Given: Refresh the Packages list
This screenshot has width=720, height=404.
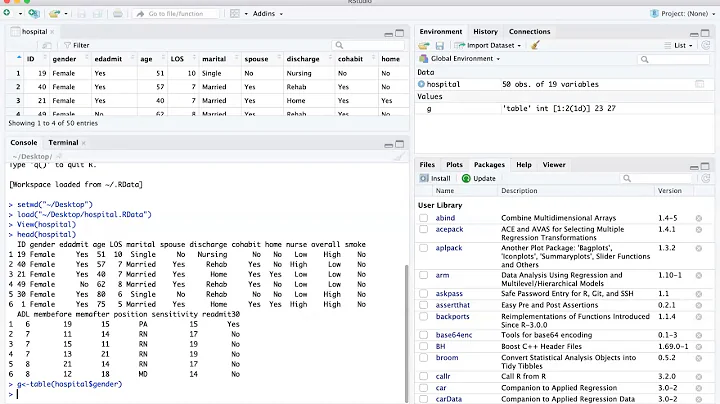Looking at the screenshot, I should [706, 178].
